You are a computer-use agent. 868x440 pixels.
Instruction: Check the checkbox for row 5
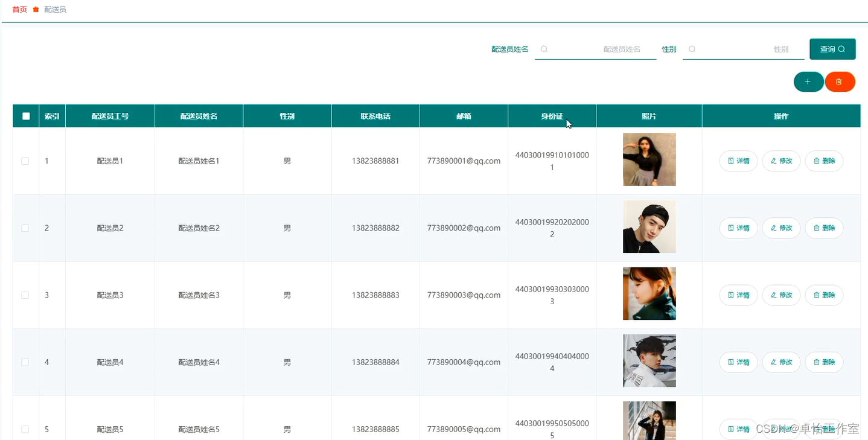25,429
